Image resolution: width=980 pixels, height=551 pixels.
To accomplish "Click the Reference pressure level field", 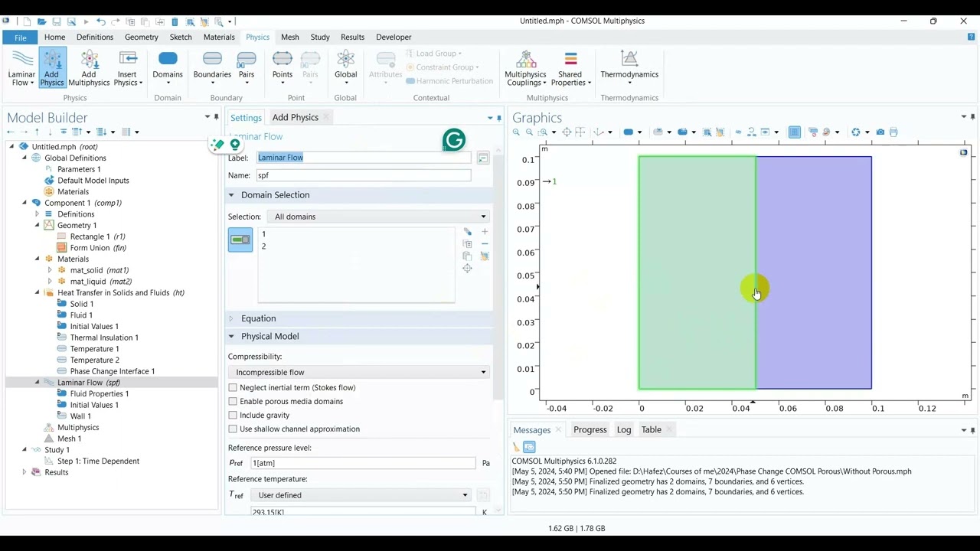I will point(363,463).
